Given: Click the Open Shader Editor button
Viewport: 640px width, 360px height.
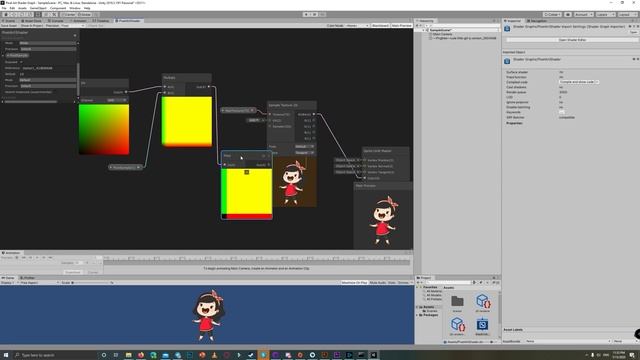Looking at the screenshot, I should (x=572, y=40).
